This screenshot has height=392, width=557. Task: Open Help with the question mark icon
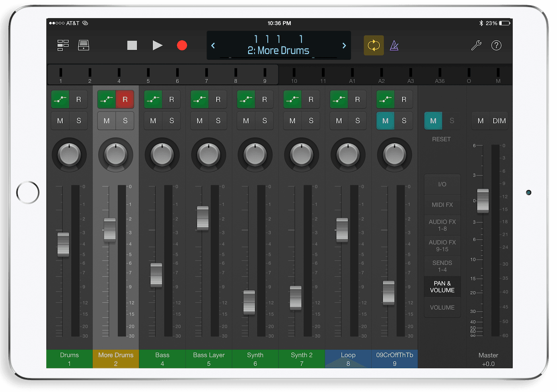point(496,45)
